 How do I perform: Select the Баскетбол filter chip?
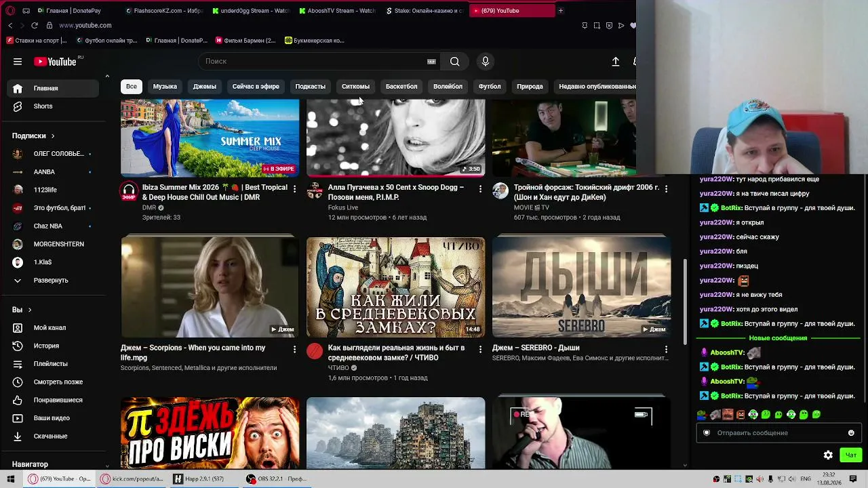tap(401, 87)
